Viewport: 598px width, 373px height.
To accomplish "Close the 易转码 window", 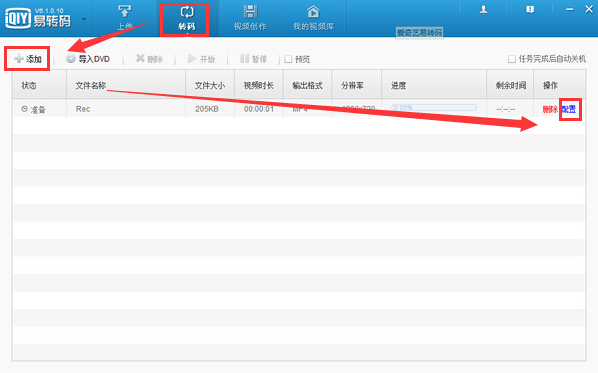I will click(x=589, y=9).
